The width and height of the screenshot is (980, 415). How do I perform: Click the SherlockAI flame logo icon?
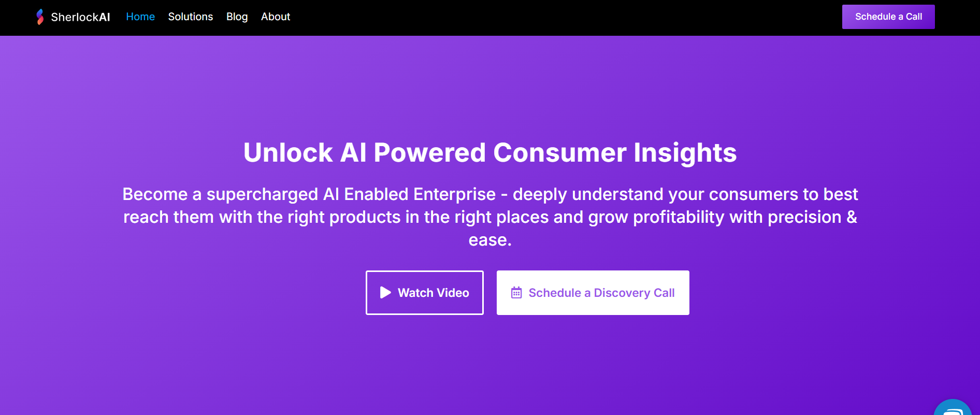coord(40,17)
